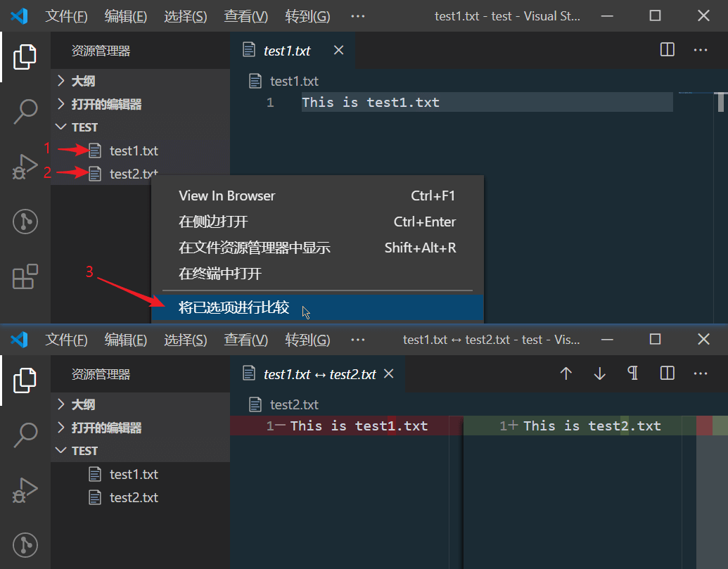Open Search view in the diff comparison window

25,435
